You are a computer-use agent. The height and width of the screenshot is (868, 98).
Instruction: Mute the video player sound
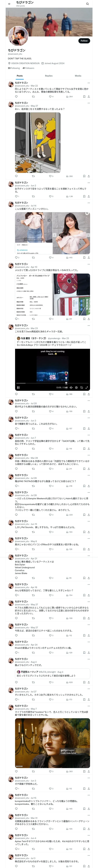click(71, 388)
